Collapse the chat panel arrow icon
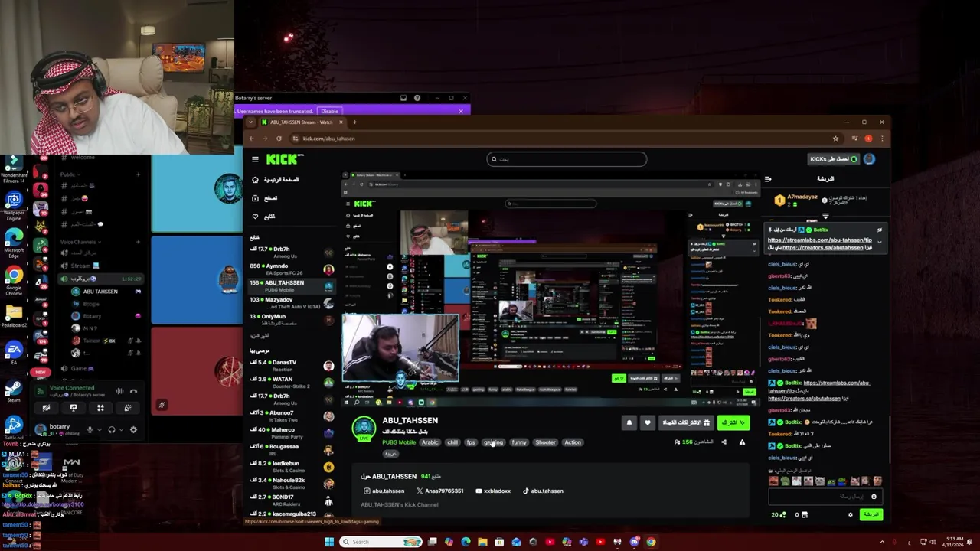The width and height of the screenshot is (980, 551). point(768,179)
